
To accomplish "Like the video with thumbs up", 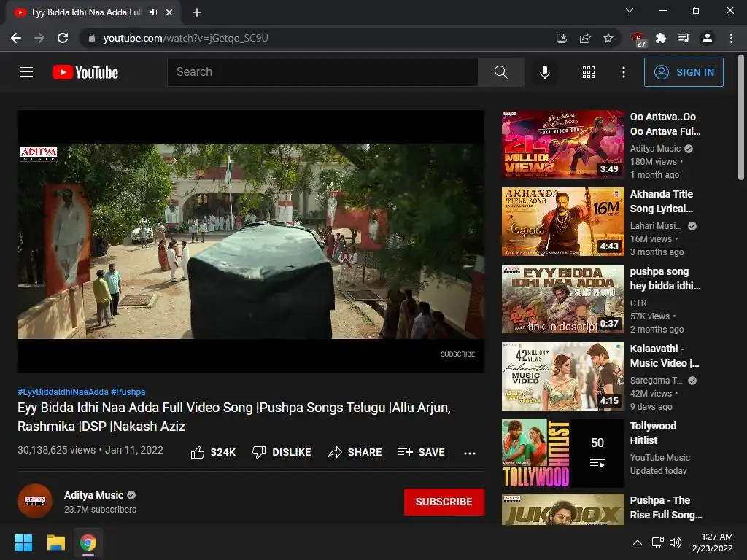I will (x=213, y=452).
